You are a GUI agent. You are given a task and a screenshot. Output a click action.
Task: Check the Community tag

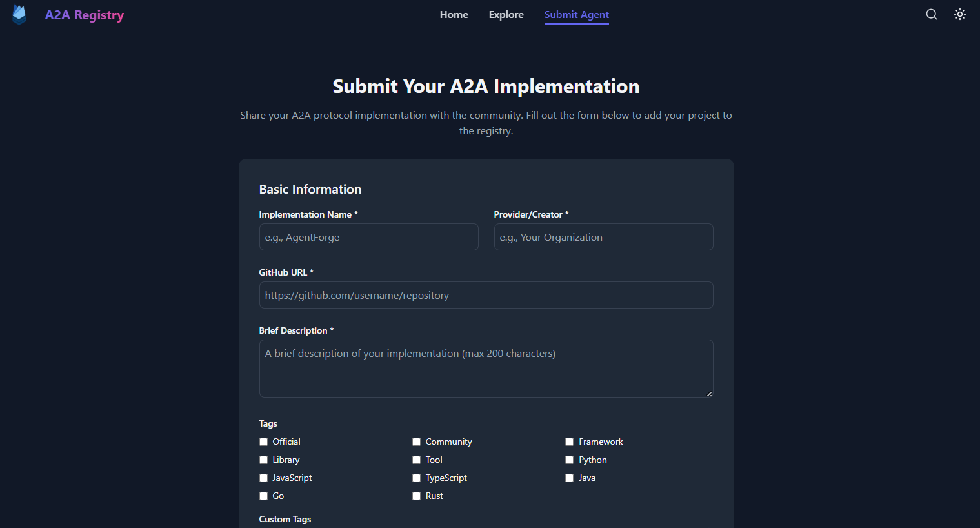tap(417, 442)
